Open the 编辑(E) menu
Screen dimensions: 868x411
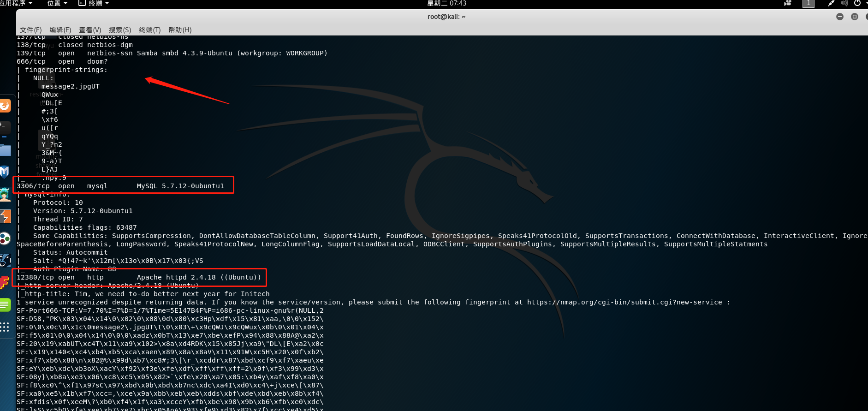(60, 30)
